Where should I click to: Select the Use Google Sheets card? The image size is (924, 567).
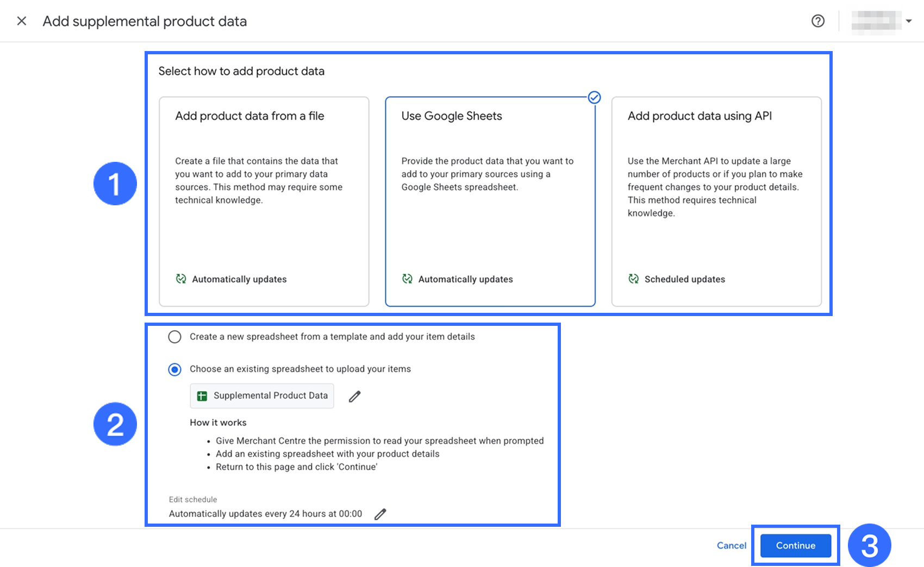point(490,201)
